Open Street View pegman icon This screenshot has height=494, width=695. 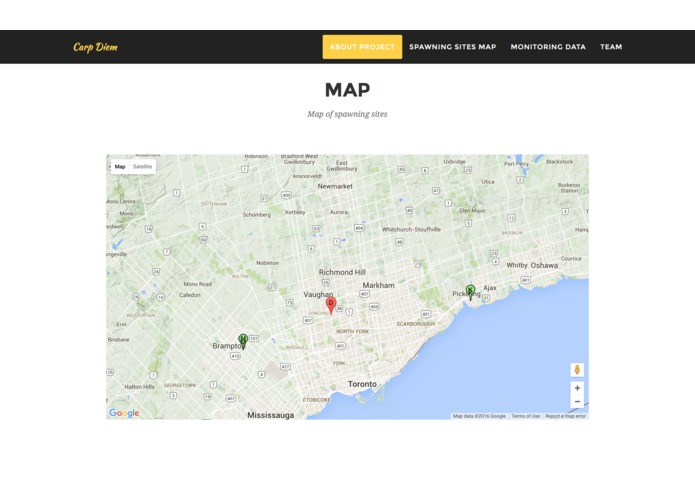pos(577,370)
